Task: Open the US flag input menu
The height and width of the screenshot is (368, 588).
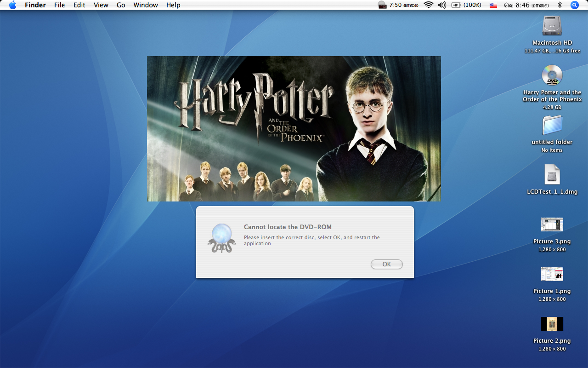Action: pyautogui.click(x=493, y=5)
